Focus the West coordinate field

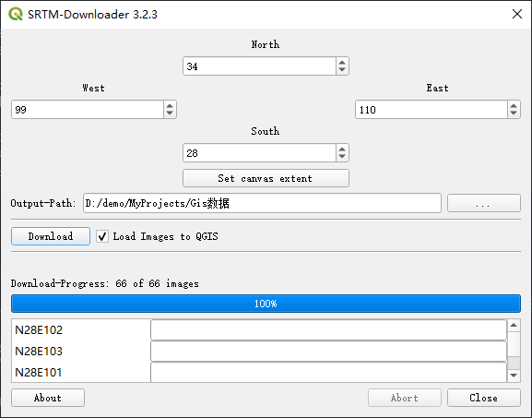point(88,109)
